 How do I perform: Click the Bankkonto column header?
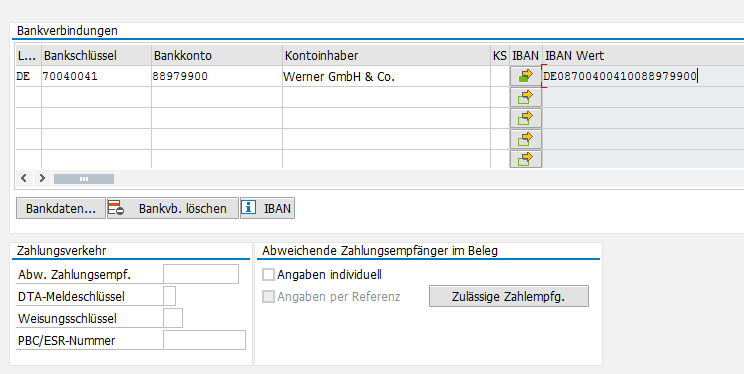[217, 56]
